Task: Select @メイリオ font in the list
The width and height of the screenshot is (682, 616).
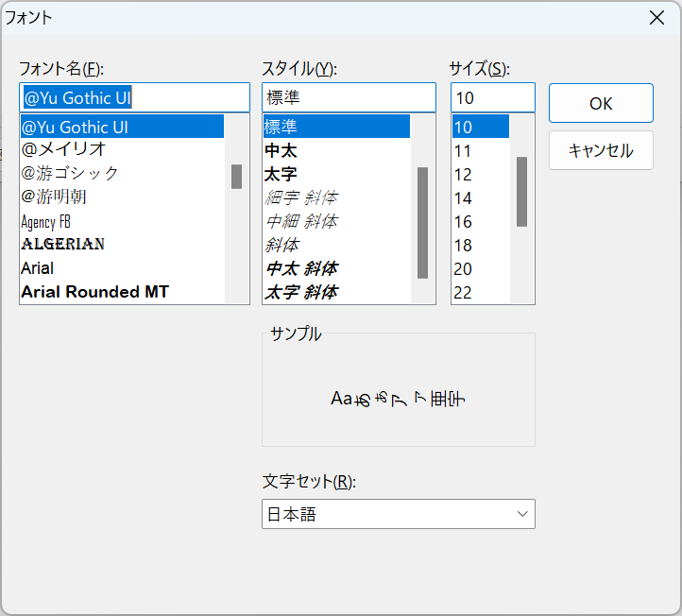Action: (122, 149)
